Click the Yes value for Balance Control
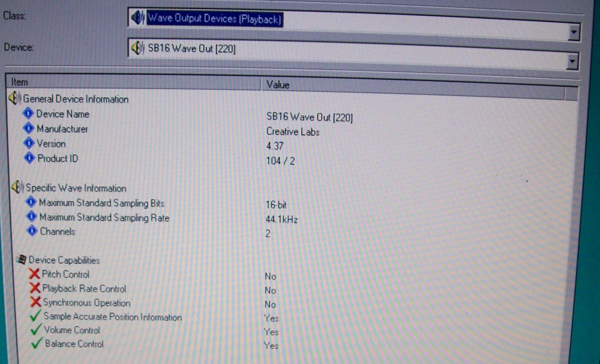The image size is (600, 364). point(271,346)
